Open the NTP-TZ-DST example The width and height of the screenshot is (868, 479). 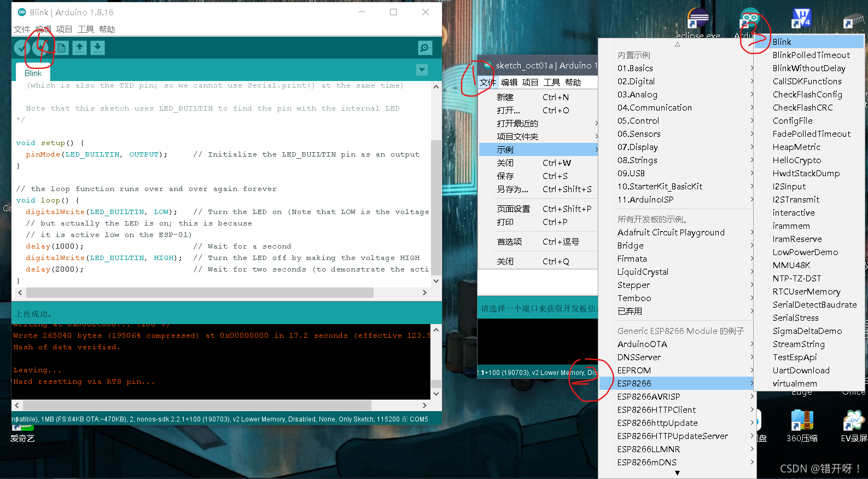click(809, 278)
